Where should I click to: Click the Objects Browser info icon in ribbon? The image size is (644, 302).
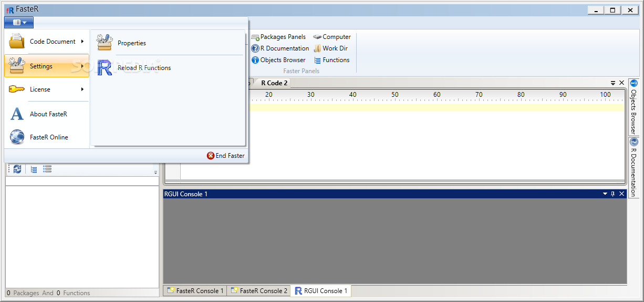(255, 60)
